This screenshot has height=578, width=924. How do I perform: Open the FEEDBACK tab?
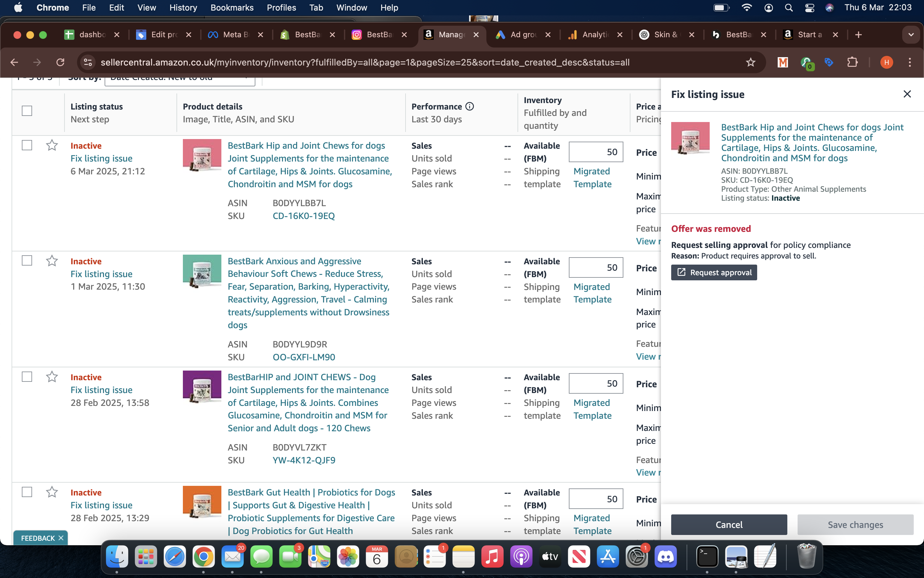coord(38,538)
